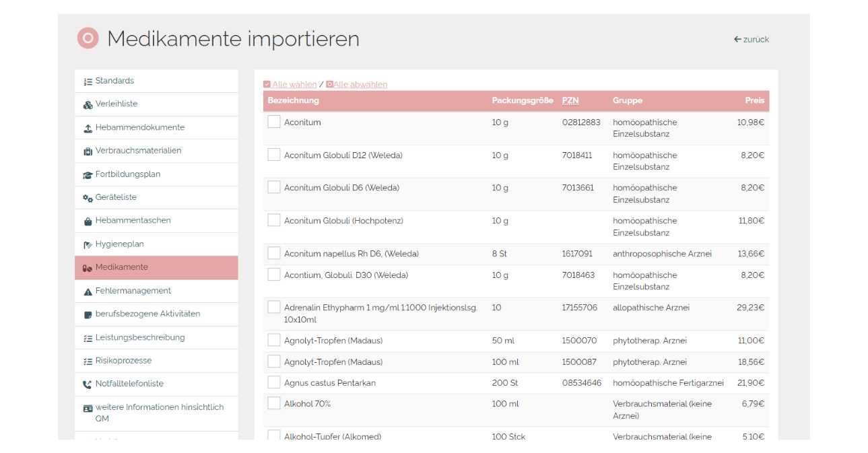
Task: Click the Verleihliste icon in sidebar
Action: 88,104
